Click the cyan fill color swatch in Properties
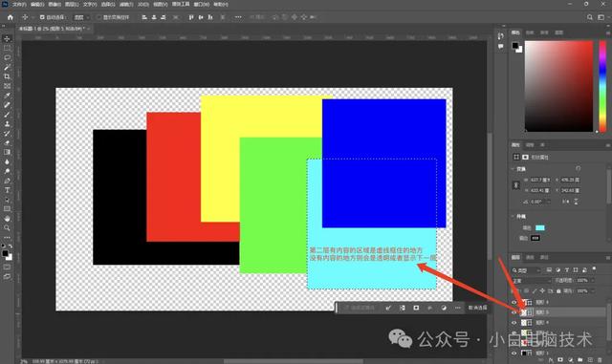Screen dimensions: 612x364 coord(540,227)
